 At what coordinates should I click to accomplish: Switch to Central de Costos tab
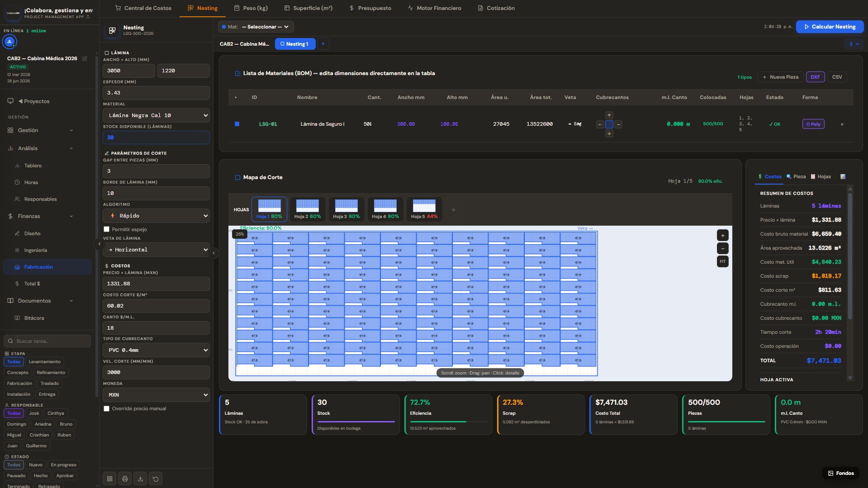coord(143,8)
